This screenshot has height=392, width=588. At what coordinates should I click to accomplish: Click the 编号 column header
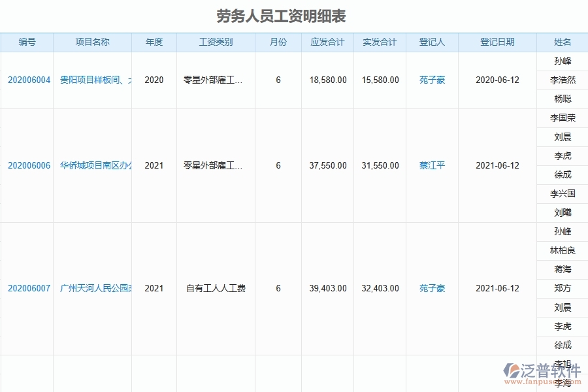27,42
